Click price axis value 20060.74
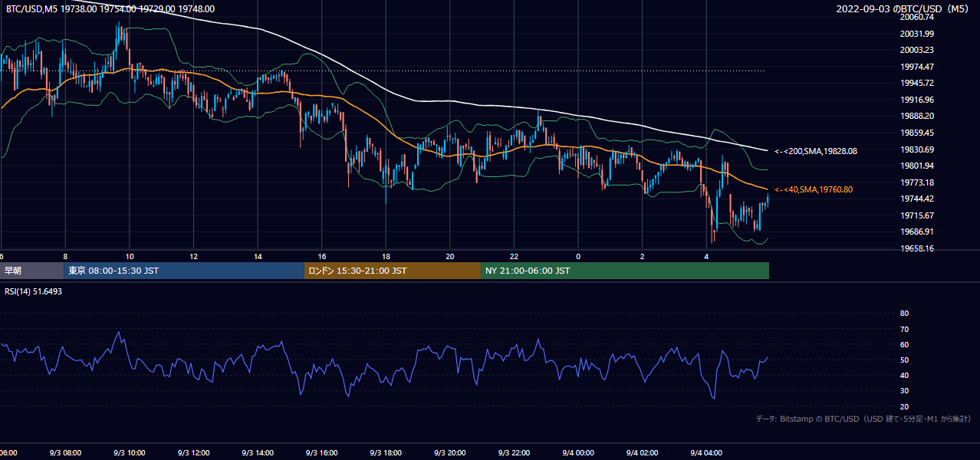The width and height of the screenshot is (980, 460). pos(917,17)
